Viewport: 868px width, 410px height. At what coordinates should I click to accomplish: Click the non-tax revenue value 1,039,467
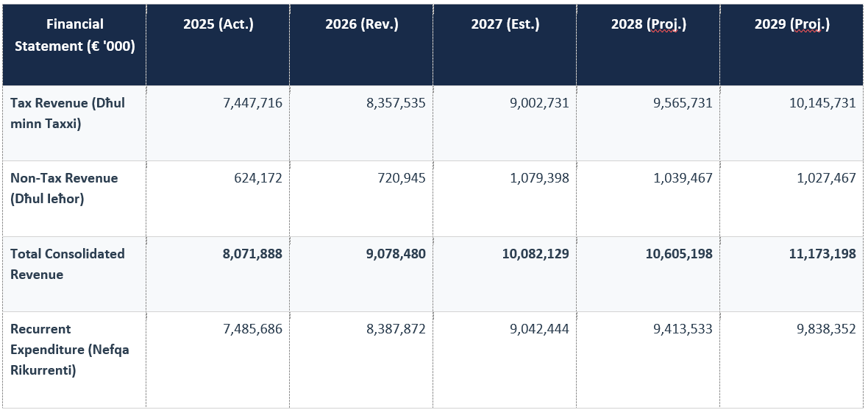coord(683,178)
